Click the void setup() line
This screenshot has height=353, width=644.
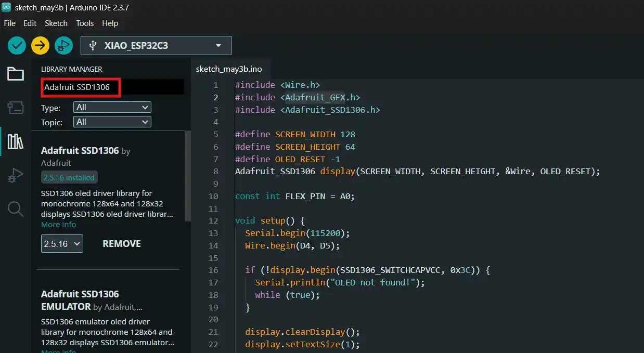[269, 220]
